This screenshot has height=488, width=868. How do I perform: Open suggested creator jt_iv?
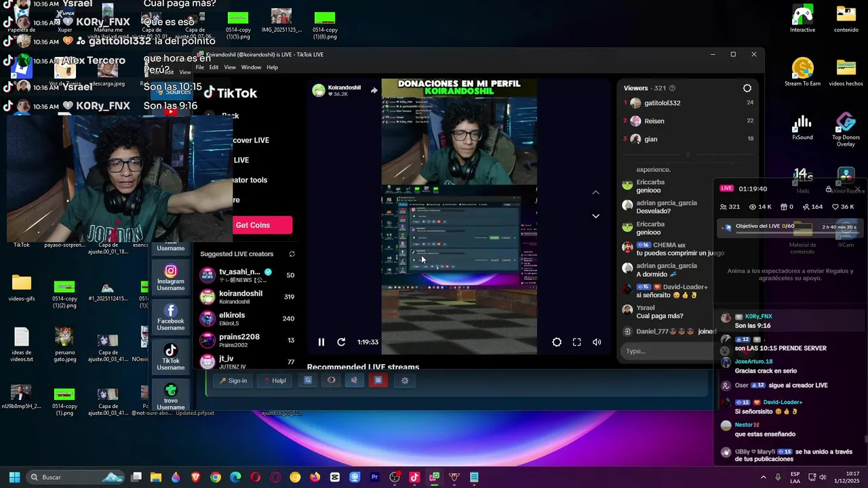[248, 361]
